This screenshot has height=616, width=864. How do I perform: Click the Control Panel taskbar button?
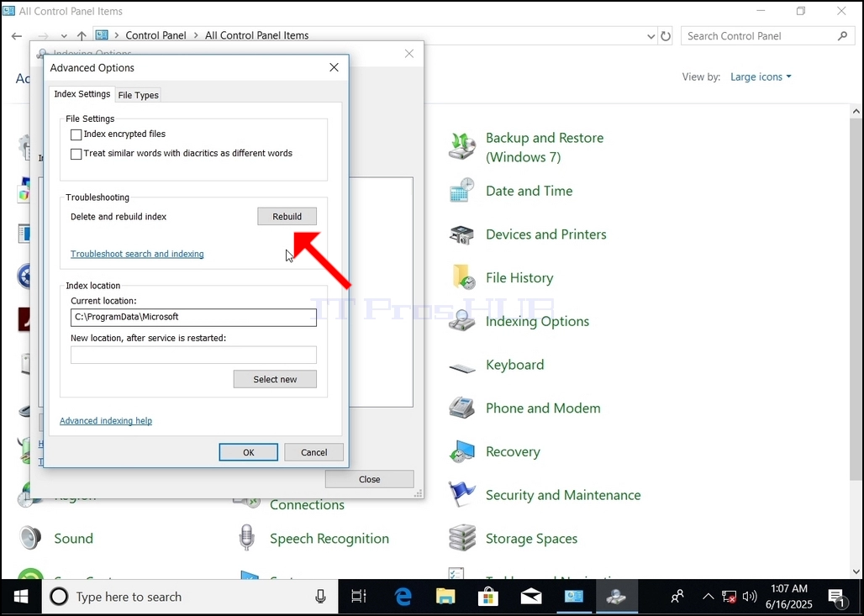pyautogui.click(x=573, y=597)
